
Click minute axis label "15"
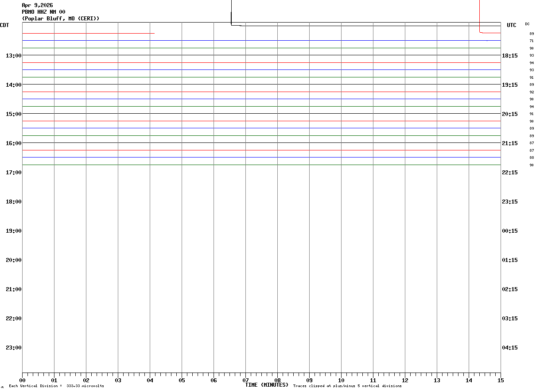pyautogui.click(x=501, y=380)
